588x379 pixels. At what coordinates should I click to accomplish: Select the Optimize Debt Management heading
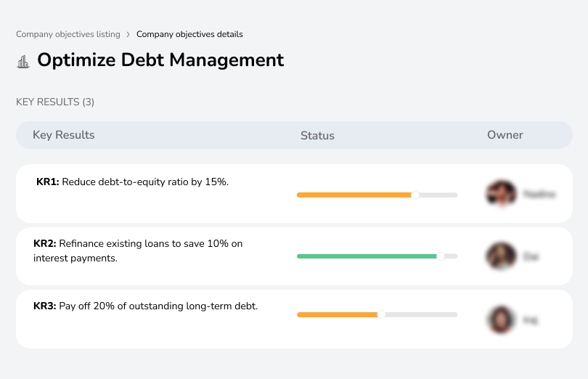pos(160,60)
